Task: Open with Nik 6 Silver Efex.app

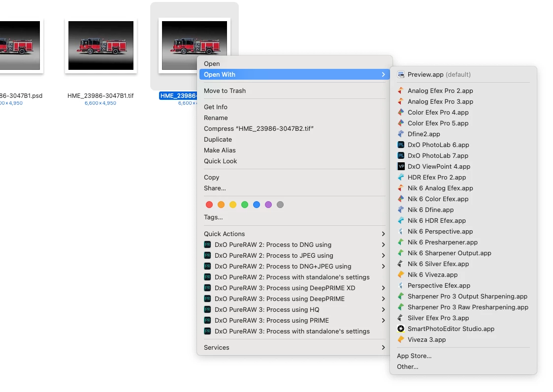Action: 463,264
